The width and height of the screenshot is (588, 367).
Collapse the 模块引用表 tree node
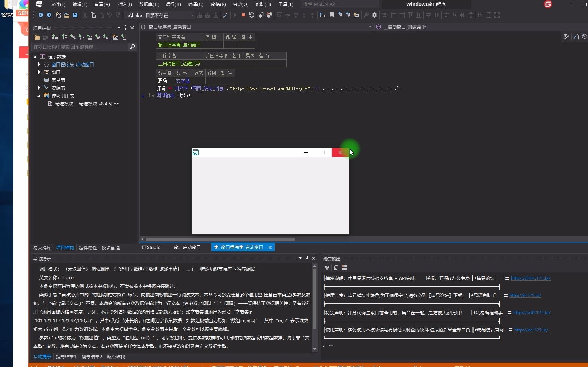click(39, 96)
